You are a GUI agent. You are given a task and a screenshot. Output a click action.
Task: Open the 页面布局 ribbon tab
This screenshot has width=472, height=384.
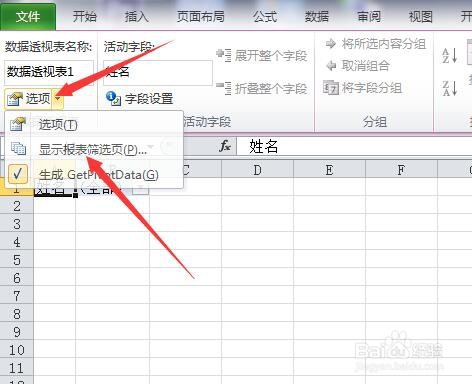coord(201,17)
